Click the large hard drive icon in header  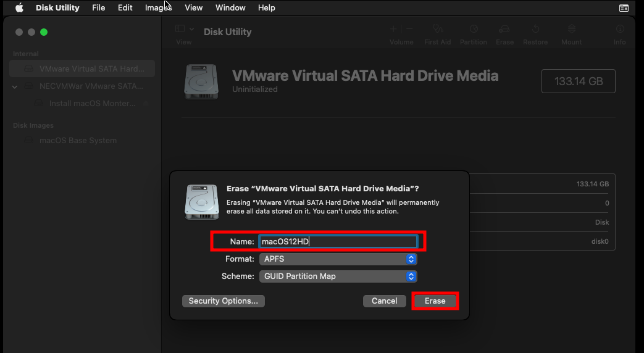tap(201, 81)
